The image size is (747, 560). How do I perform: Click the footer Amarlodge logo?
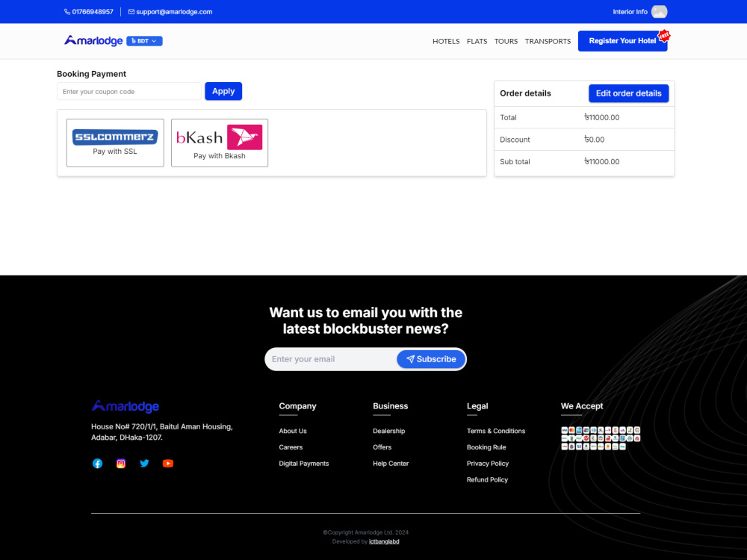125,406
